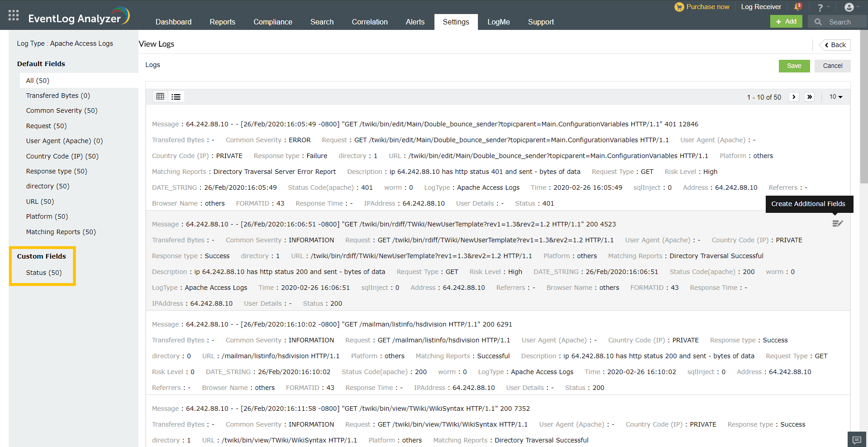868x447 pixels.
Task: Save the log field changes
Action: pos(794,66)
